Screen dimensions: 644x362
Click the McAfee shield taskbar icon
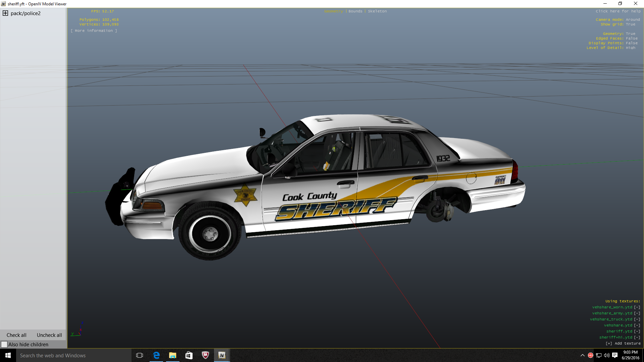click(205, 355)
